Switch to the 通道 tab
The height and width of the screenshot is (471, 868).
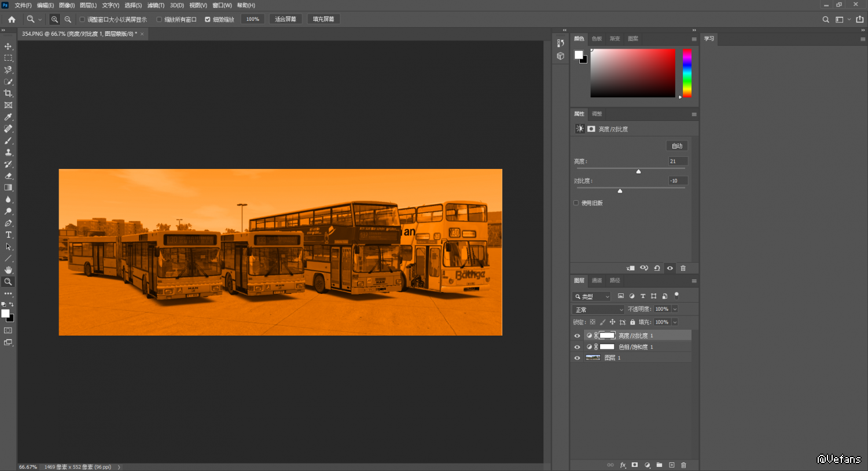597,281
